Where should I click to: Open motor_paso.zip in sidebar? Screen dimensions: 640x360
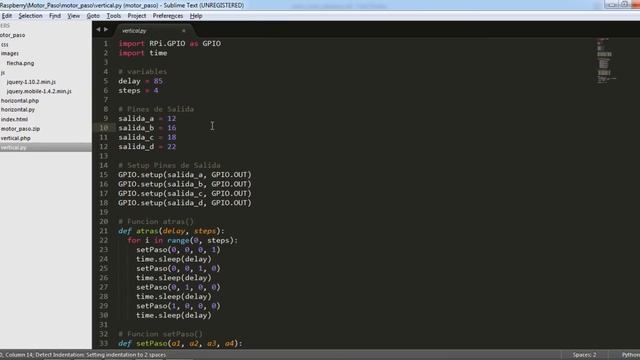[20, 129]
